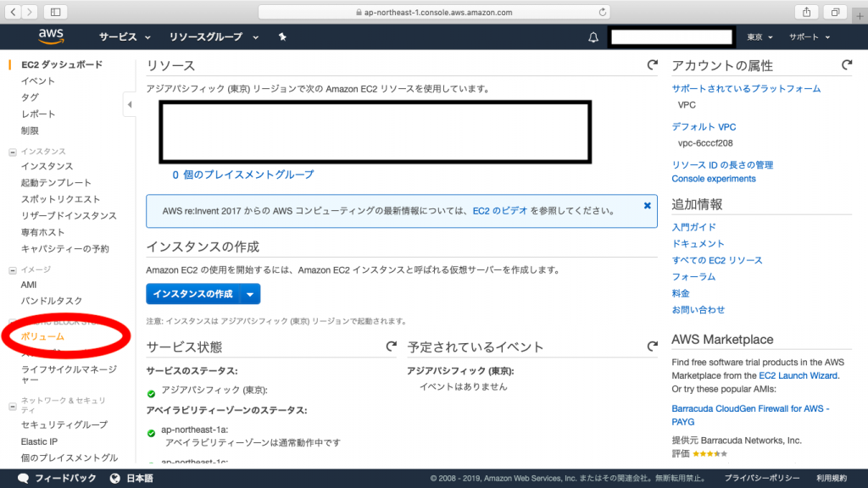Dismiss the AWS re:Invent 2017 banner
Image resolution: width=868 pixels, height=488 pixels.
point(647,204)
